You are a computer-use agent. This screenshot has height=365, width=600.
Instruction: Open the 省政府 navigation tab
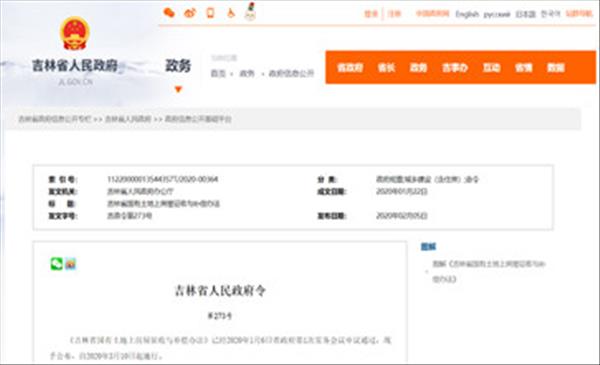point(350,68)
